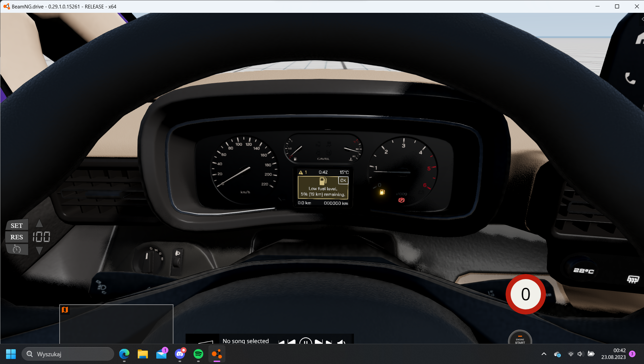644x364 pixels.
Task: Decrease cruise speed with down arrow
Action: tap(39, 250)
